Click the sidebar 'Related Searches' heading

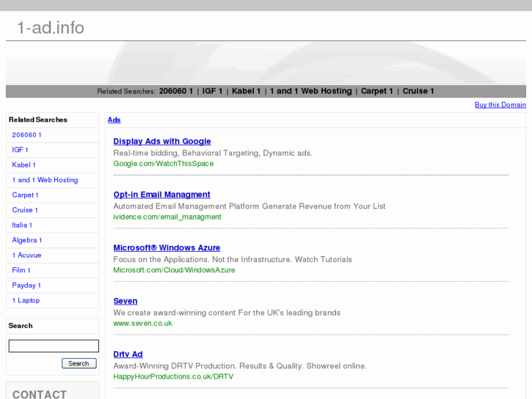38,120
